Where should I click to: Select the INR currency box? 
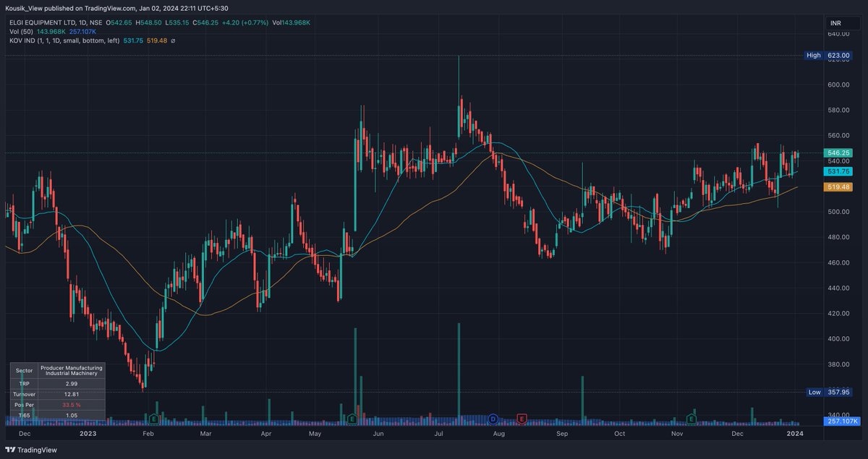(x=843, y=24)
